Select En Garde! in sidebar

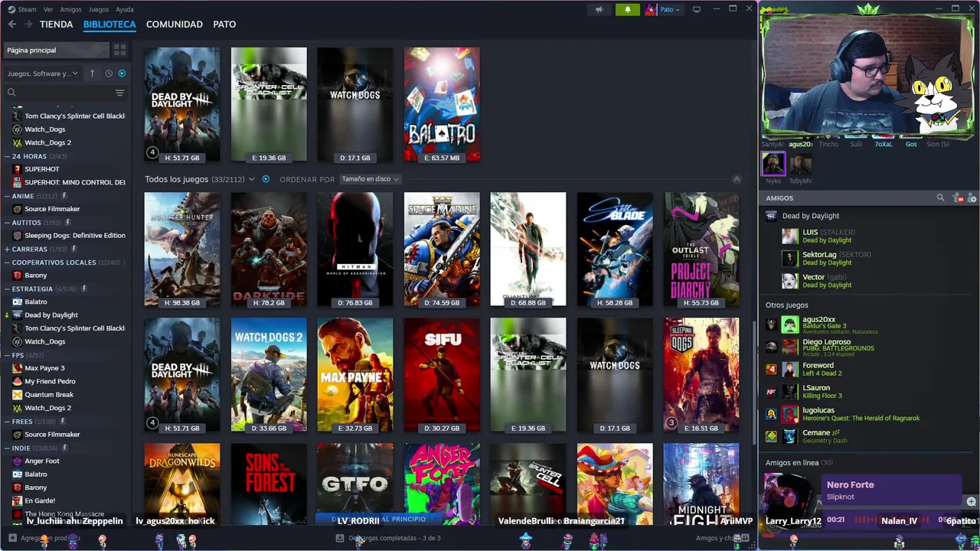(40, 500)
